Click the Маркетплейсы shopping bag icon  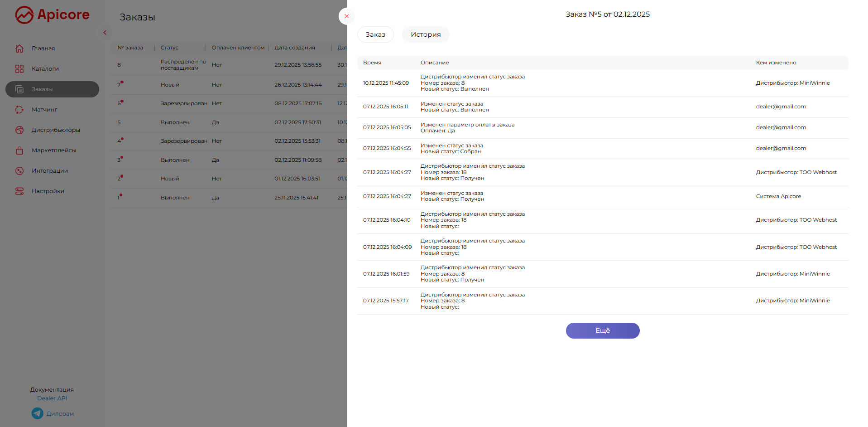click(19, 150)
